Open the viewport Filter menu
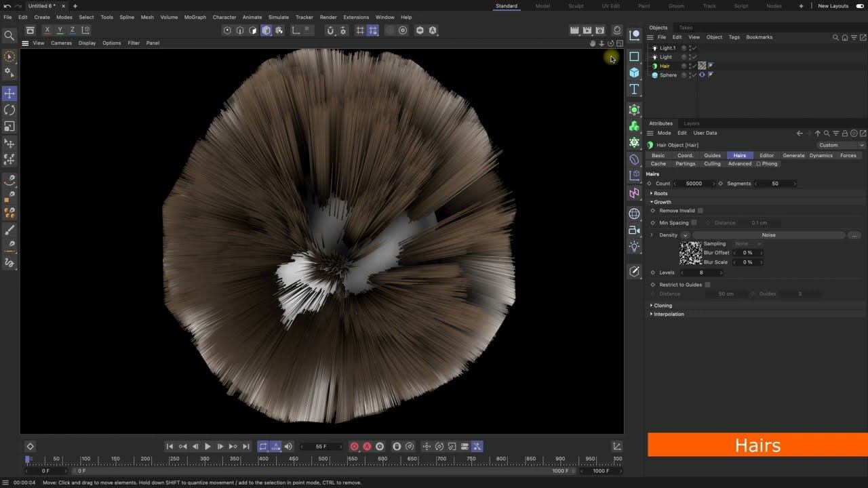This screenshot has height=488, width=868. click(x=134, y=43)
